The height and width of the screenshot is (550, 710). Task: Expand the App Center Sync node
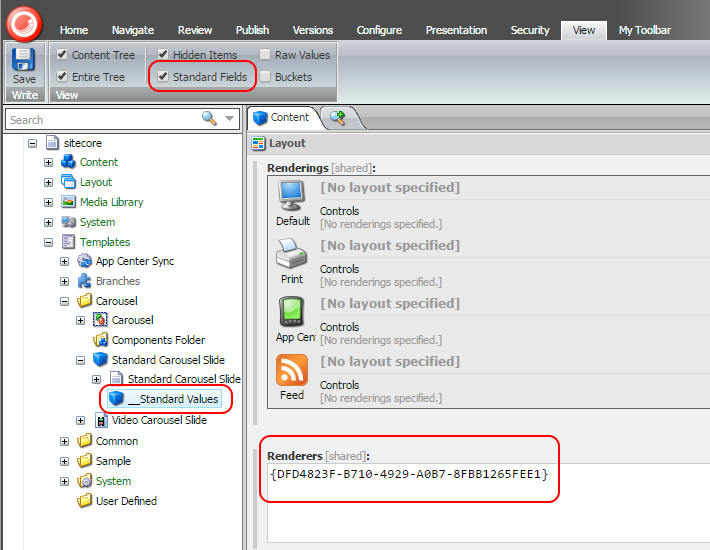tap(64, 262)
